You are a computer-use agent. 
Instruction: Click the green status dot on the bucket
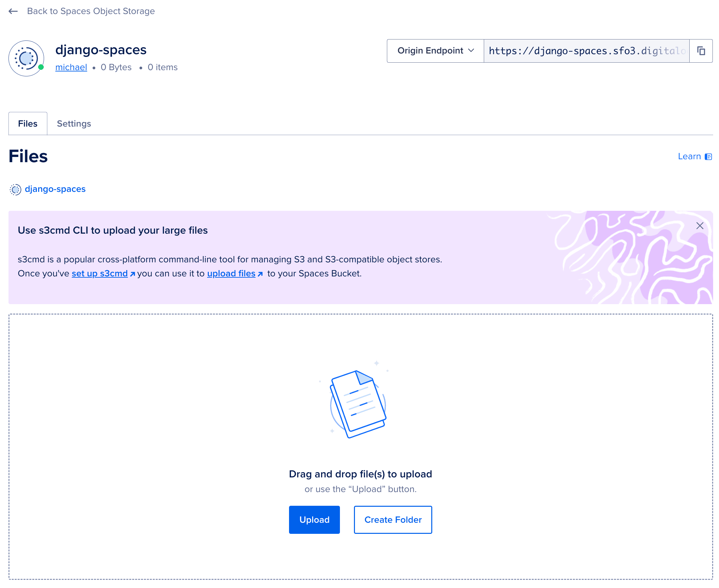click(41, 67)
